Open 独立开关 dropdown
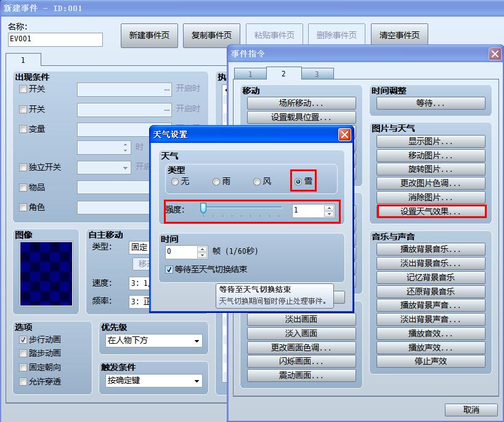 point(104,168)
